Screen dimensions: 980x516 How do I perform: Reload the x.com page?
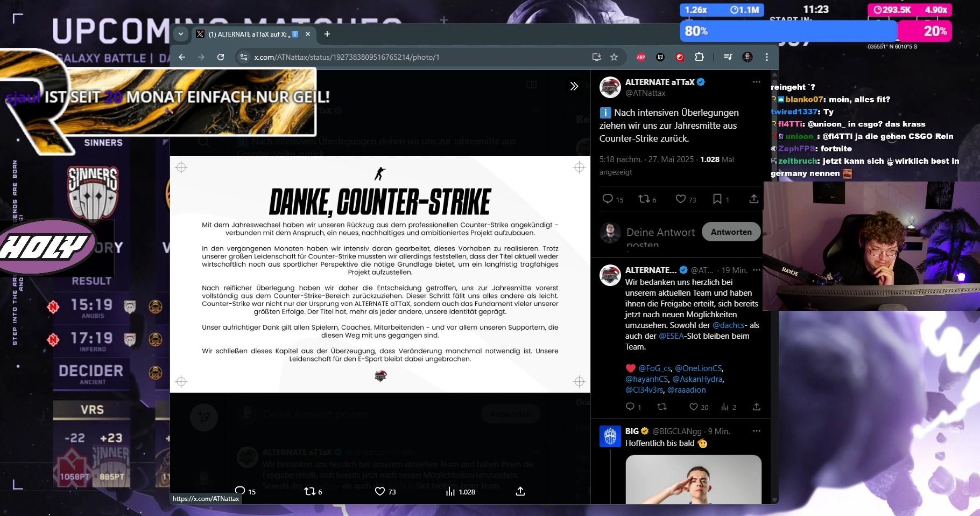tap(221, 57)
